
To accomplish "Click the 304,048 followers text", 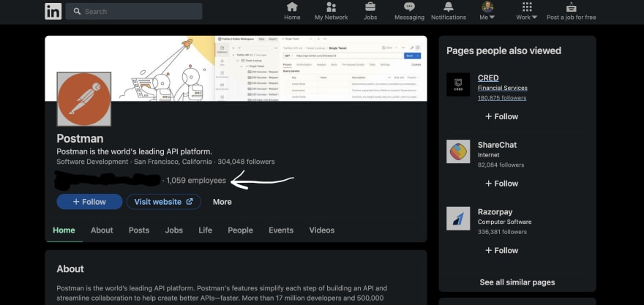I will [x=246, y=162].
